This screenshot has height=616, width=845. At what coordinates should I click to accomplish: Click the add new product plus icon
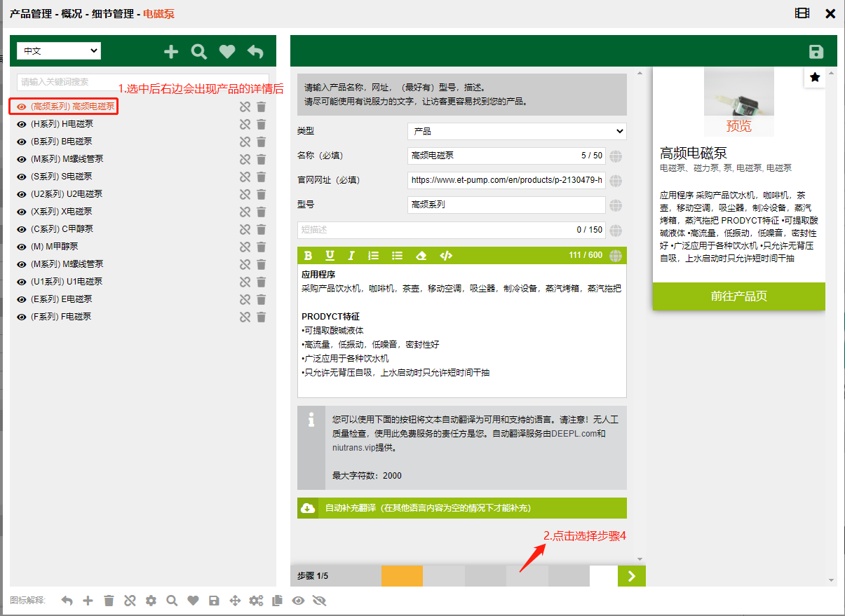171,51
